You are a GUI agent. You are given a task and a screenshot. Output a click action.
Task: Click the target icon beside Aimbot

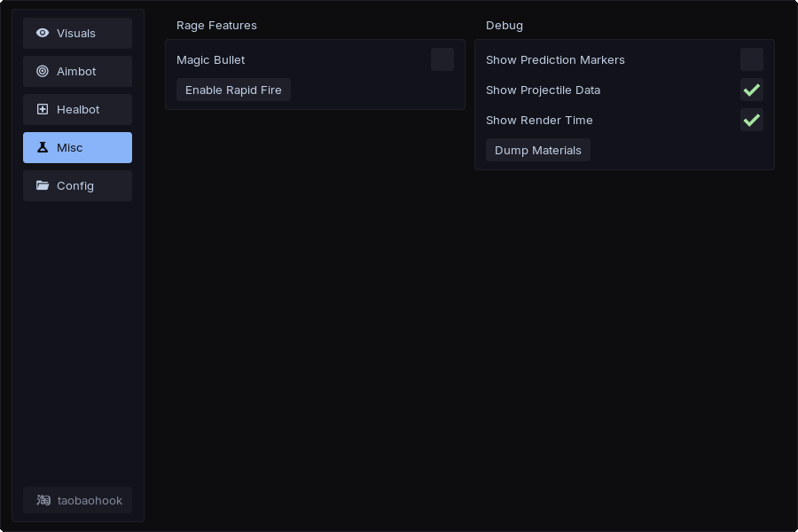(43, 71)
